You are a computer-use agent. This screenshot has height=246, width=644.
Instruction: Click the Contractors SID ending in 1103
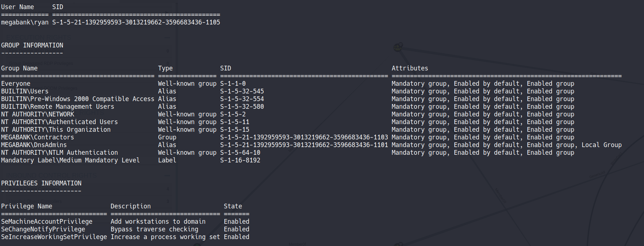pyautogui.click(x=304, y=137)
